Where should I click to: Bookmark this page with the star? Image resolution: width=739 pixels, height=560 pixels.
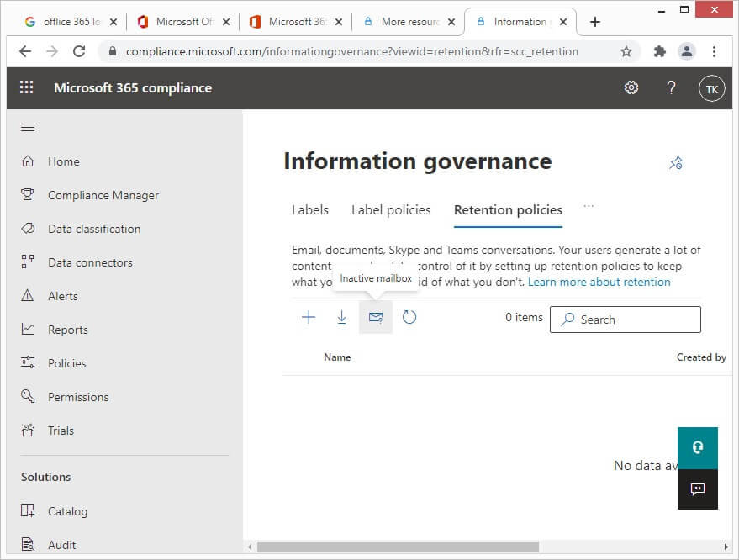tap(626, 51)
